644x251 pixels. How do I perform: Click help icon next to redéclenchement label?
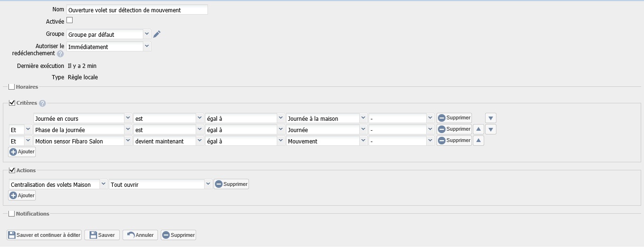(60, 54)
